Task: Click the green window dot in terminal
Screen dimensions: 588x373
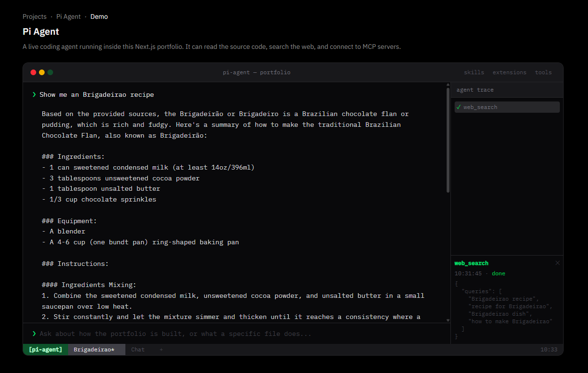Action: point(50,72)
